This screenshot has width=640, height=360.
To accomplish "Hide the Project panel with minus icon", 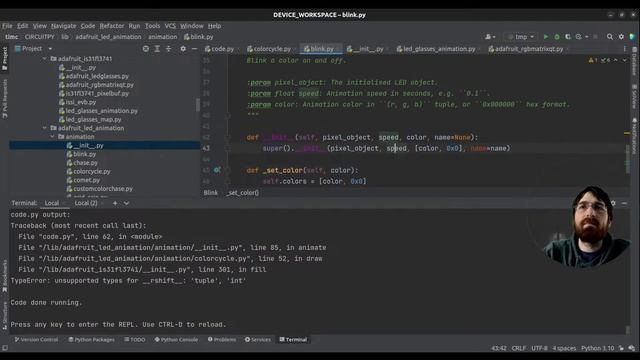I will coord(194,49).
